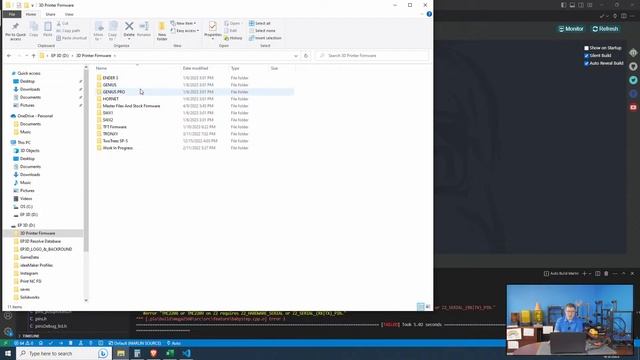Click the Explorer help question-mark icon
This screenshot has height=360, width=640.
[429, 14]
